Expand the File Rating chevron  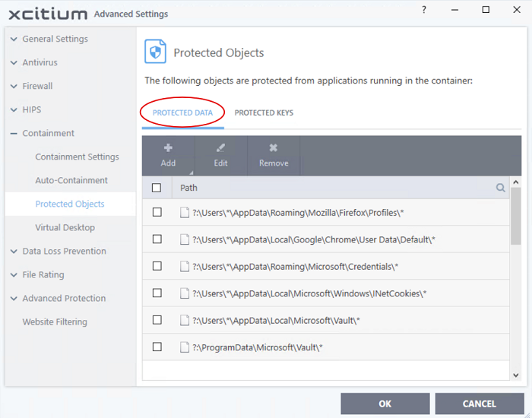pos(14,275)
